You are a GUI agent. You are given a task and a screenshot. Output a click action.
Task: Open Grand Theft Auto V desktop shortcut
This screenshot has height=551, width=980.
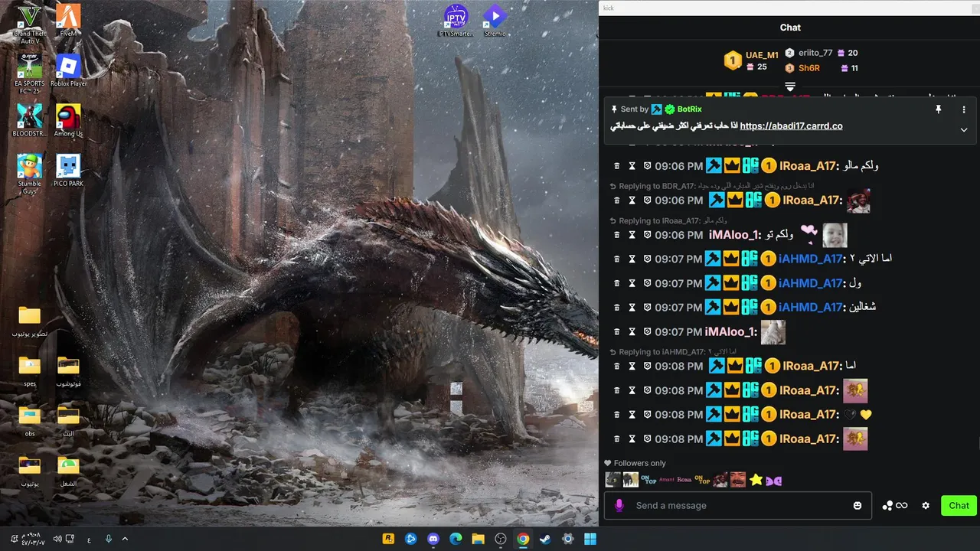click(x=30, y=24)
